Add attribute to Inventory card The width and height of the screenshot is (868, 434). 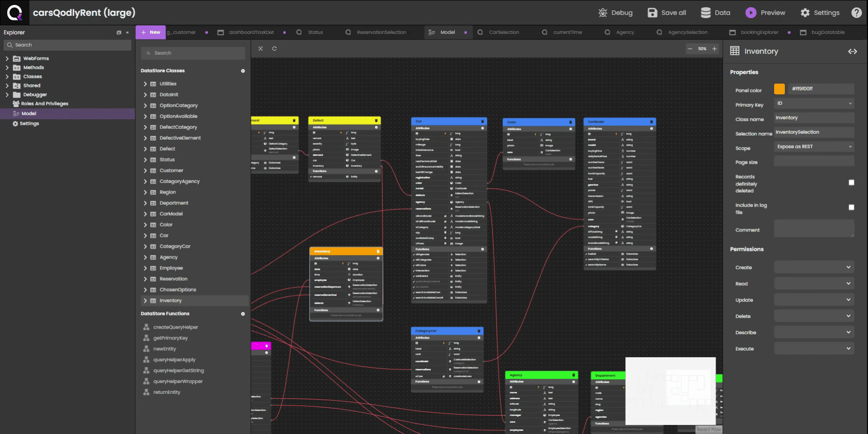click(378, 258)
